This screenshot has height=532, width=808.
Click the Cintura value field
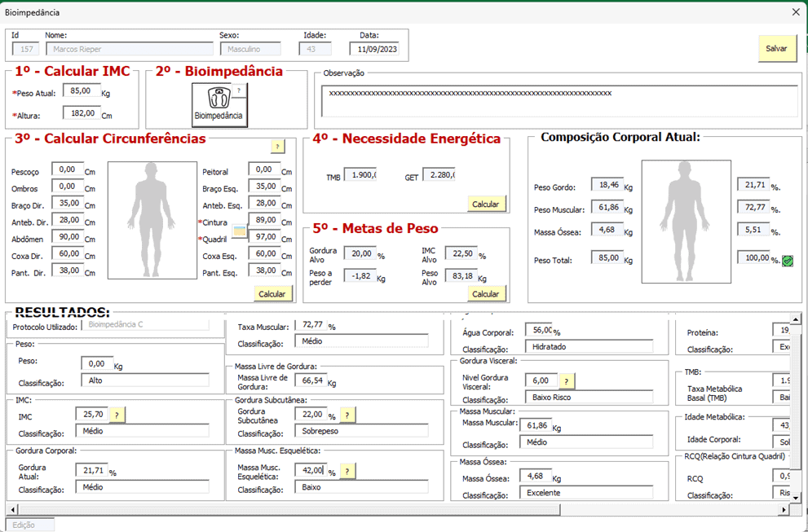tap(264, 219)
